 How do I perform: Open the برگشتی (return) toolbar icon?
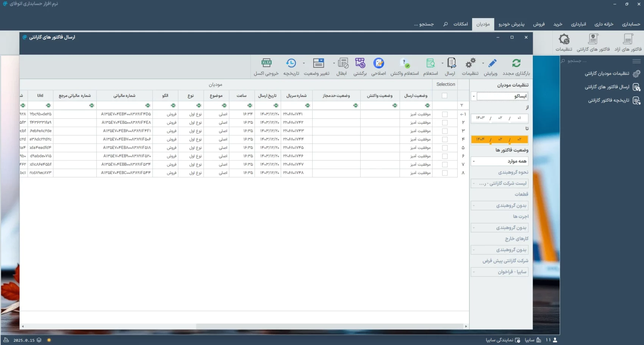tap(360, 63)
